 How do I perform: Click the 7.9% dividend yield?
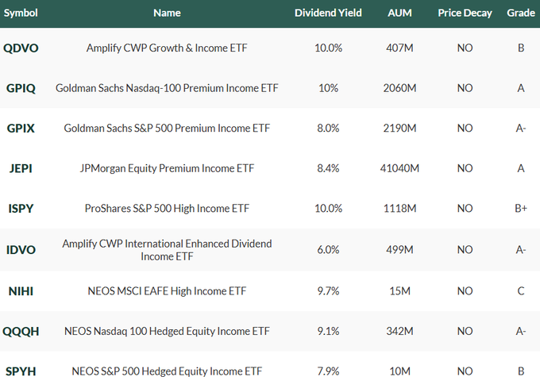tap(328, 371)
